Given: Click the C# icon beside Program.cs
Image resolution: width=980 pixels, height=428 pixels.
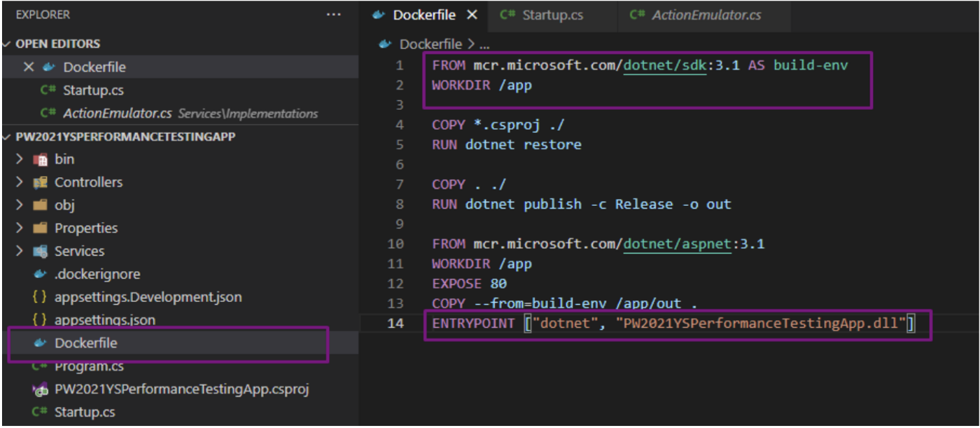Looking at the screenshot, I should click(x=41, y=366).
